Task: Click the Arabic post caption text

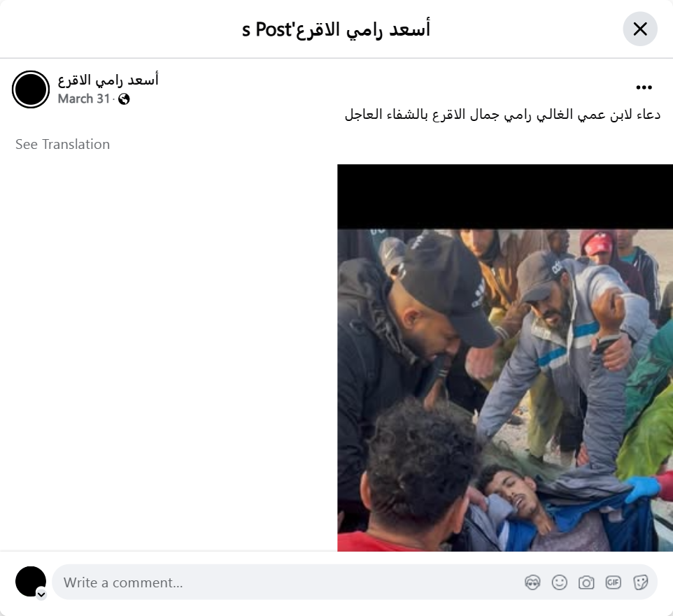Action: coord(502,115)
